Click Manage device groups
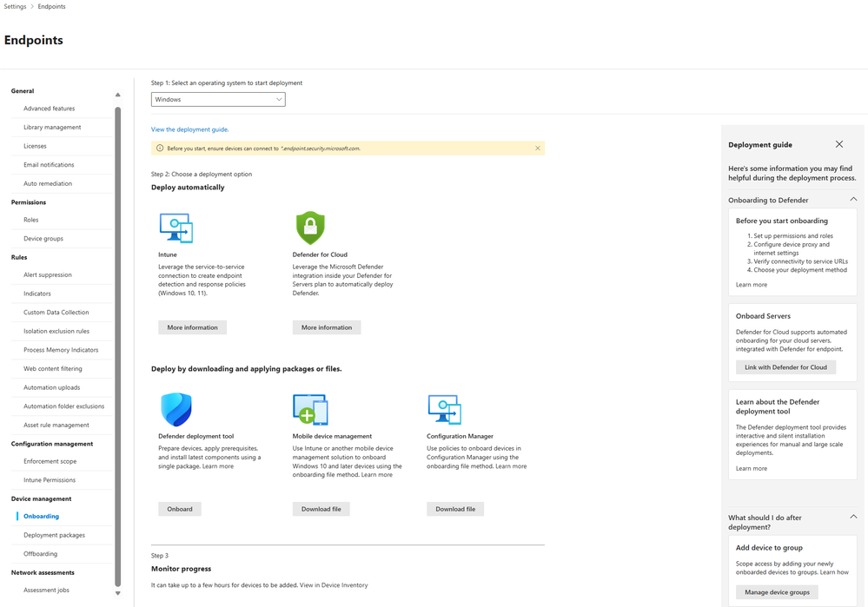The width and height of the screenshot is (868, 607). 777,591
